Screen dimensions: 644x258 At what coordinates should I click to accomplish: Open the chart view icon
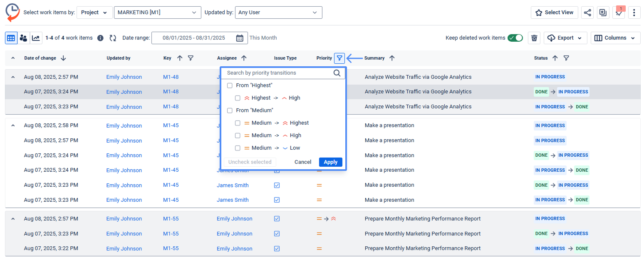(36, 38)
